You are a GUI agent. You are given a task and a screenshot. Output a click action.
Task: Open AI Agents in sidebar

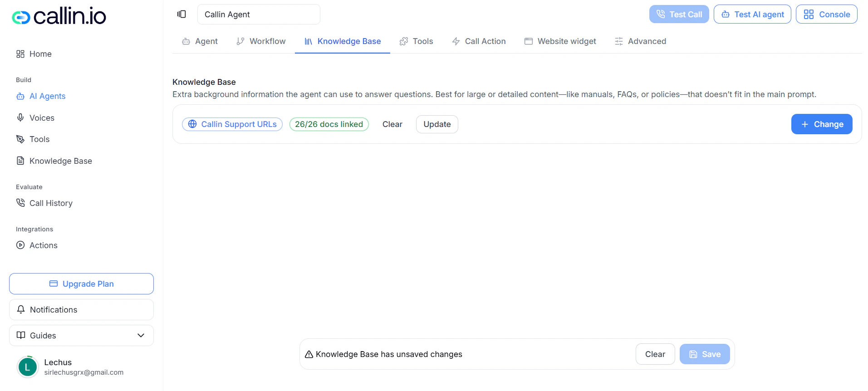pyautogui.click(x=41, y=96)
